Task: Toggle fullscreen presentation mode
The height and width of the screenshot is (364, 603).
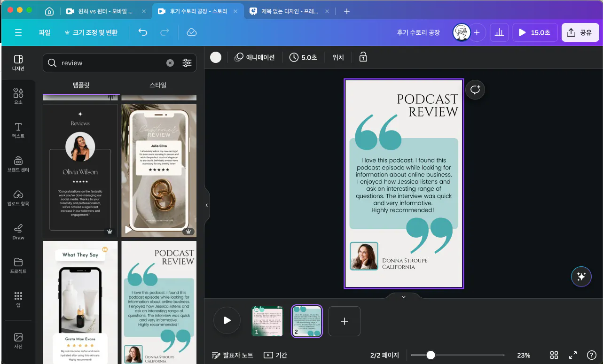Action: click(573, 355)
